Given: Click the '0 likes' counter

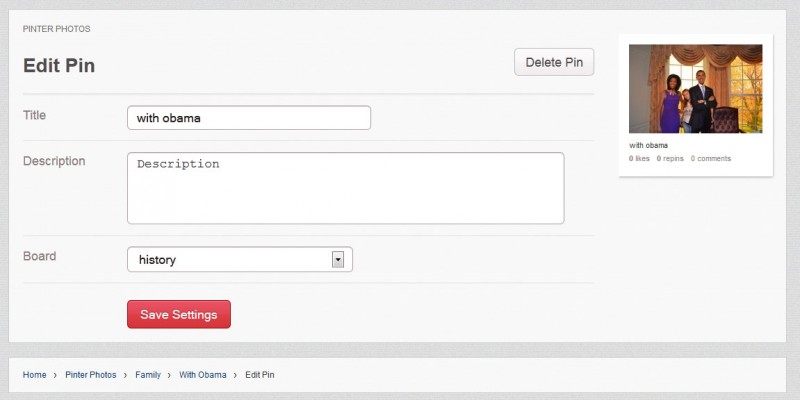Looking at the screenshot, I should click(639, 159).
